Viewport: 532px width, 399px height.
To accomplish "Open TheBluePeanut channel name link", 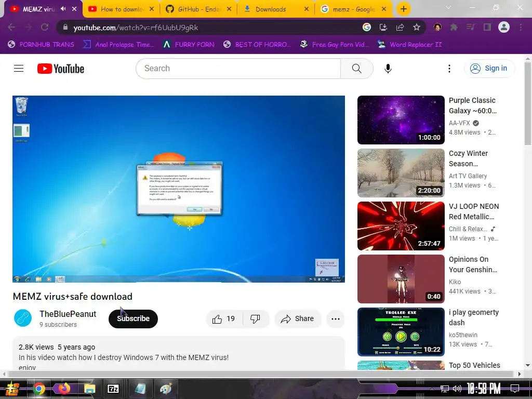I will point(68,314).
